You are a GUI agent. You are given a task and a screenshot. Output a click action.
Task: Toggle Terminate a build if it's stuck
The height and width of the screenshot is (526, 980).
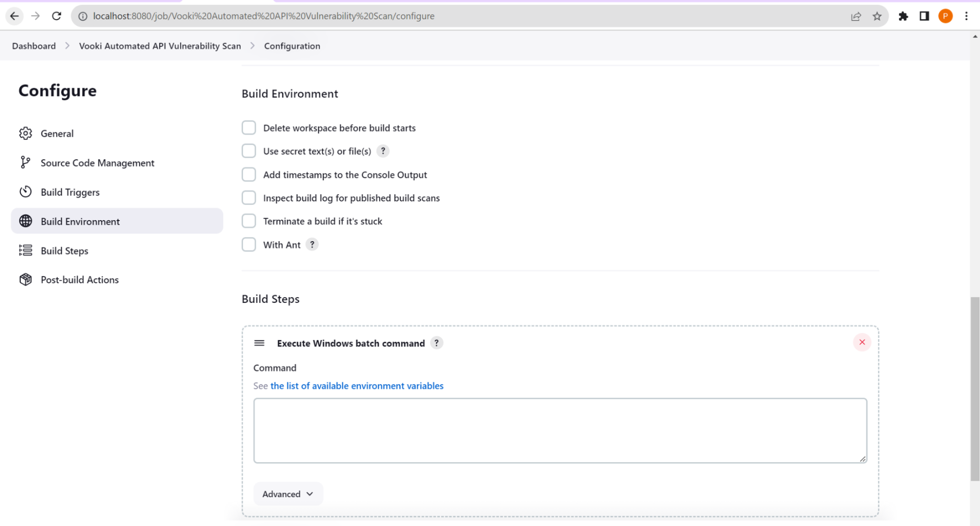[x=249, y=221]
